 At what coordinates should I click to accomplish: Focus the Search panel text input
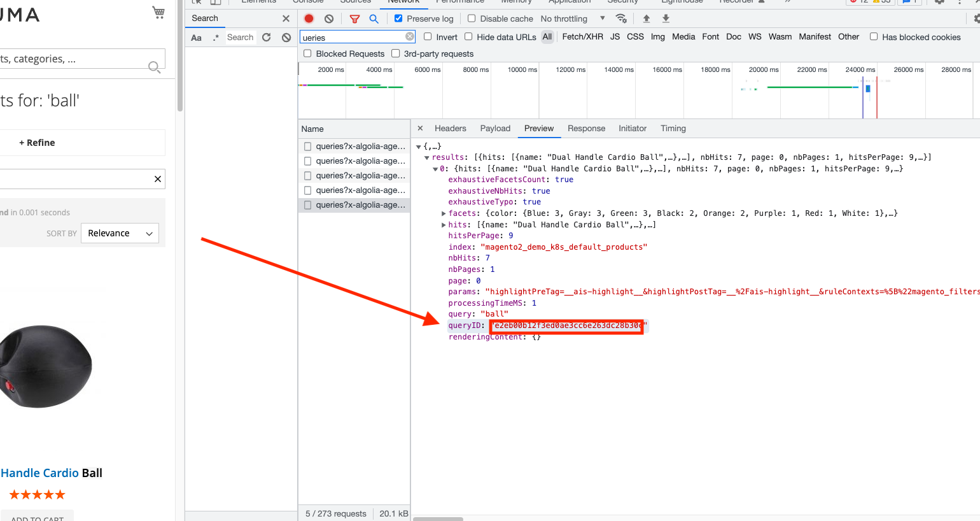(x=241, y=38)
